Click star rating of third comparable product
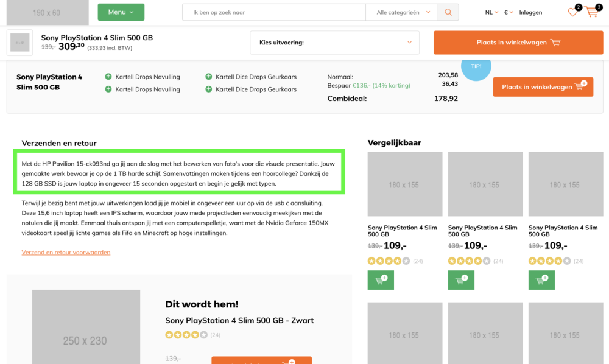 [x=549, y=261]
